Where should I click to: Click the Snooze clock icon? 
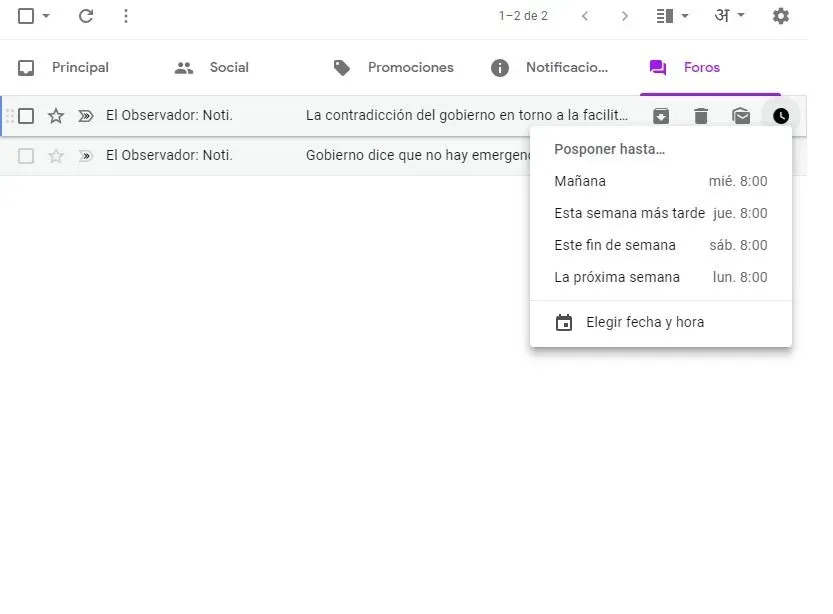(780, 116)
